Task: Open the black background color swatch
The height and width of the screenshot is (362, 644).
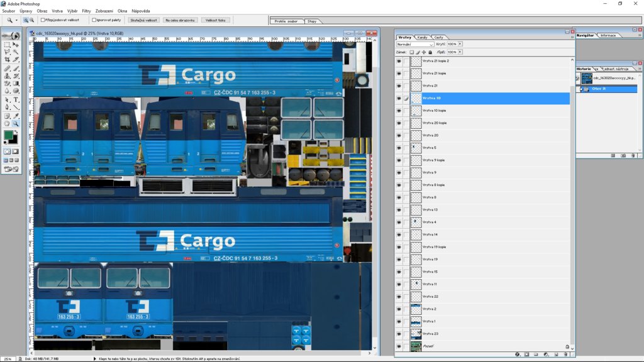Action: point(14,140)
